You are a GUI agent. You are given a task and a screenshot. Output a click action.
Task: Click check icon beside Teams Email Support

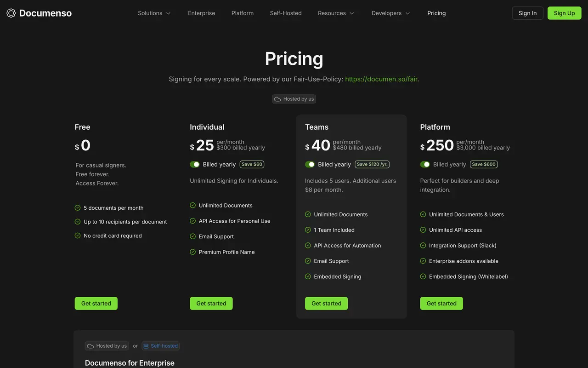(x=308, y=261)
